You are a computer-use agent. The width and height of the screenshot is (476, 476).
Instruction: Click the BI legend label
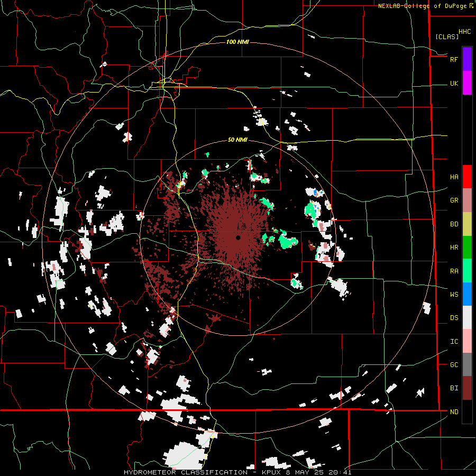coord(454,388)
